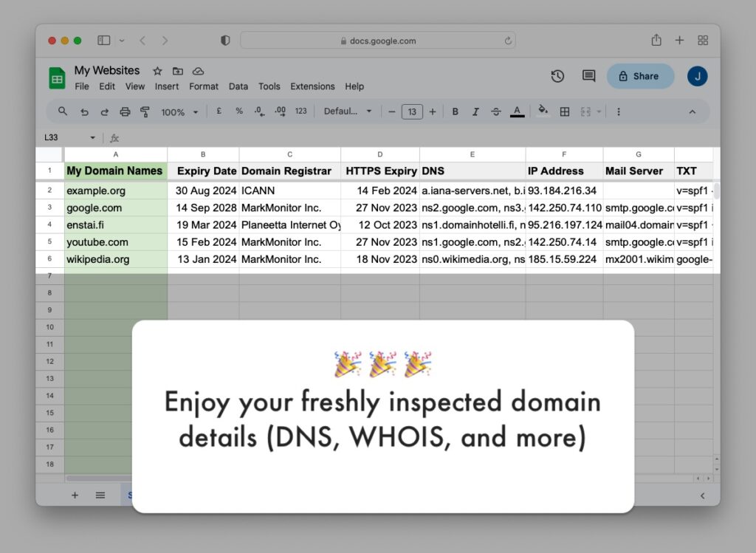Open the Insert menu
The image size is (756, 553).
pos(167,86)
